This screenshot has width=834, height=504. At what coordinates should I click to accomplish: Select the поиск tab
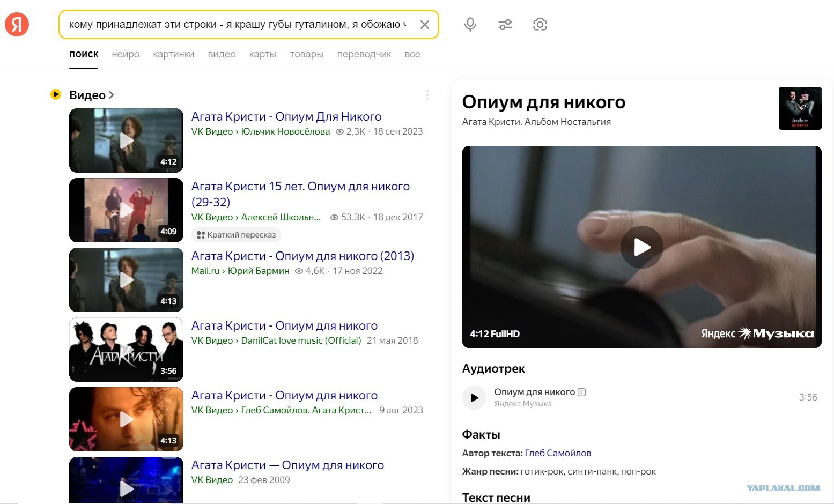pos(84,54)
